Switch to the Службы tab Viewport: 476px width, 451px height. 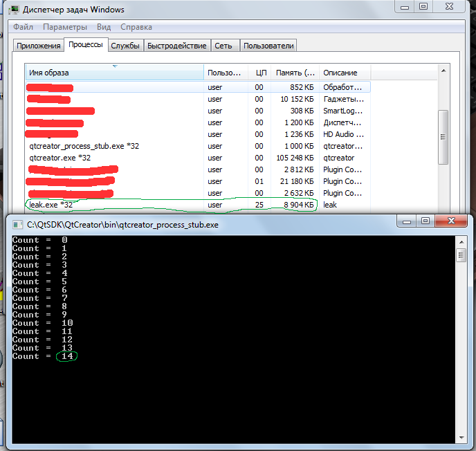pos(125,46)
